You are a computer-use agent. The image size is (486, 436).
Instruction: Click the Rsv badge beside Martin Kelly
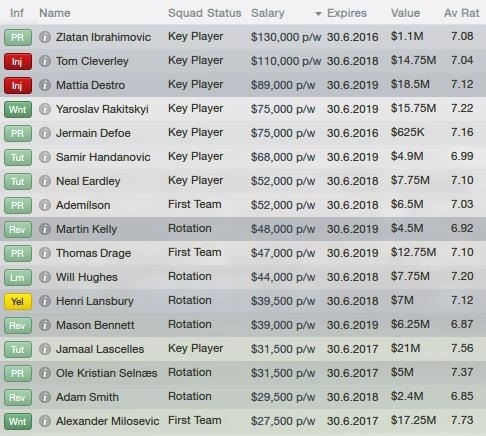(18, 229)
